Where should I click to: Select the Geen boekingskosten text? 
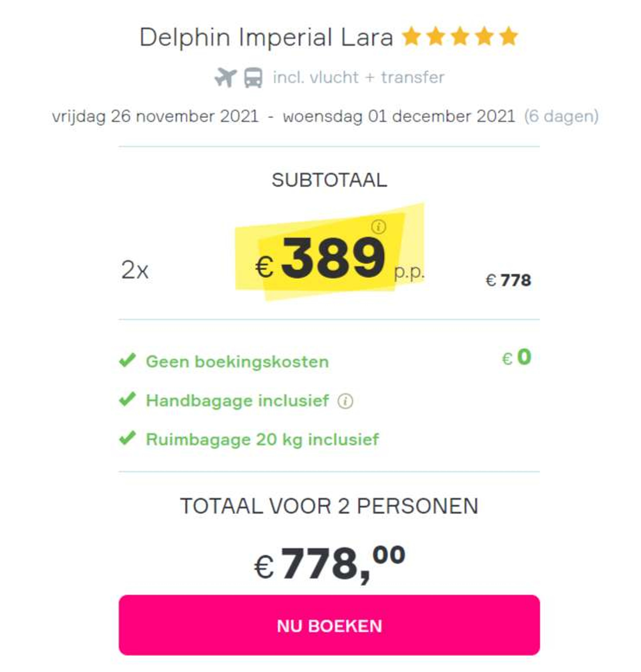coord(238,362)
